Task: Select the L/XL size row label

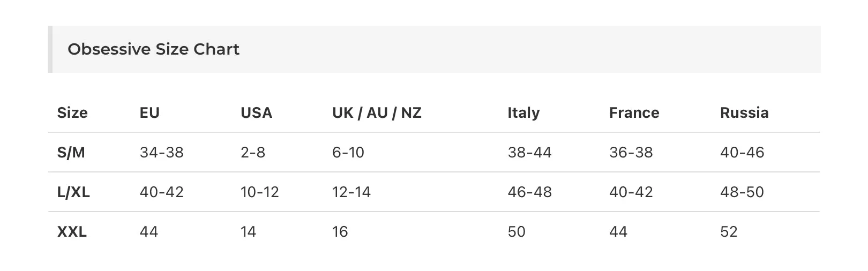Action: (73, 192)
